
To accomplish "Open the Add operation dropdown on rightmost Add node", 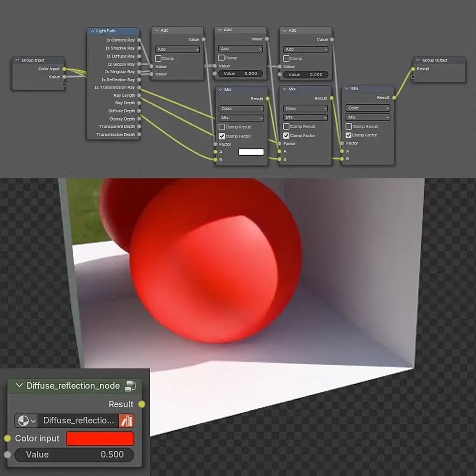I will (306, 49).
